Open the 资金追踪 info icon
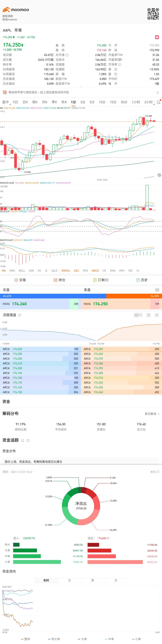The image size is (162, 644). coord(23,441)
